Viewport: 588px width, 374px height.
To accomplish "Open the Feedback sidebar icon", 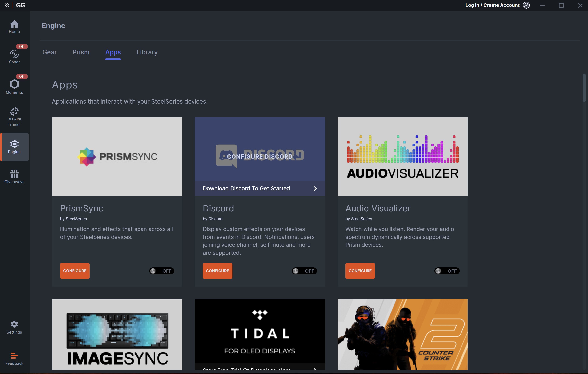I will pyautogui.click(x=14, y=358).
